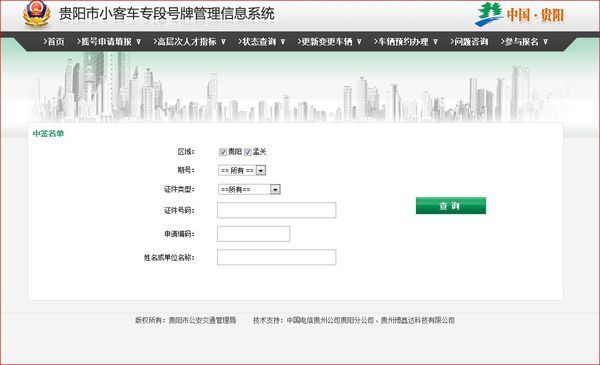Click the 区域 label
600x365 pixels.
tap(186, 152)
